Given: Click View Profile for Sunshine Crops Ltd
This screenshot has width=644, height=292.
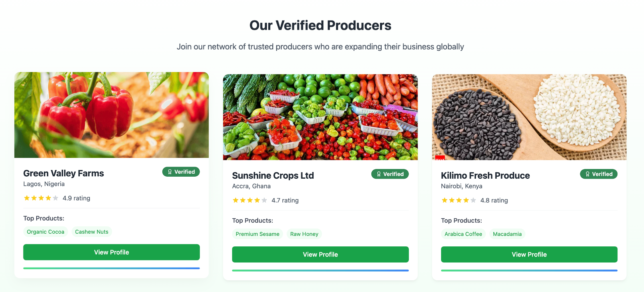Looking at the screenshot, I should coord(320,254).
